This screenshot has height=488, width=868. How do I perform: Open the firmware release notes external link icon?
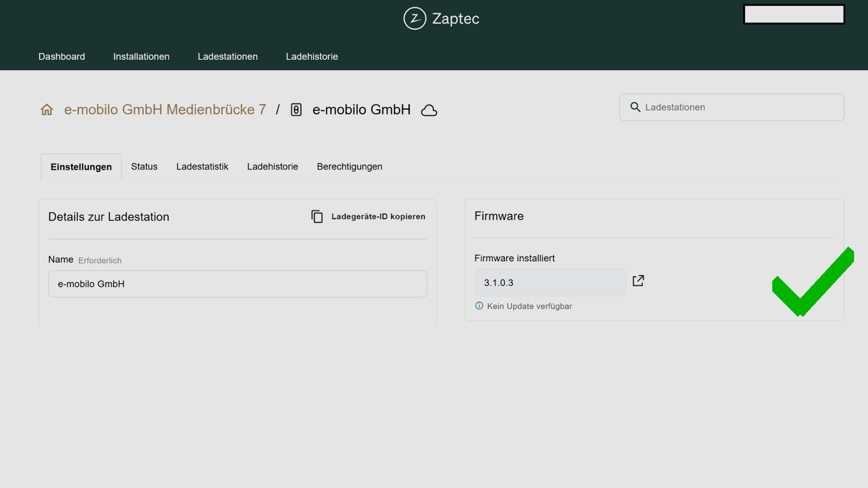click(638, 281)
